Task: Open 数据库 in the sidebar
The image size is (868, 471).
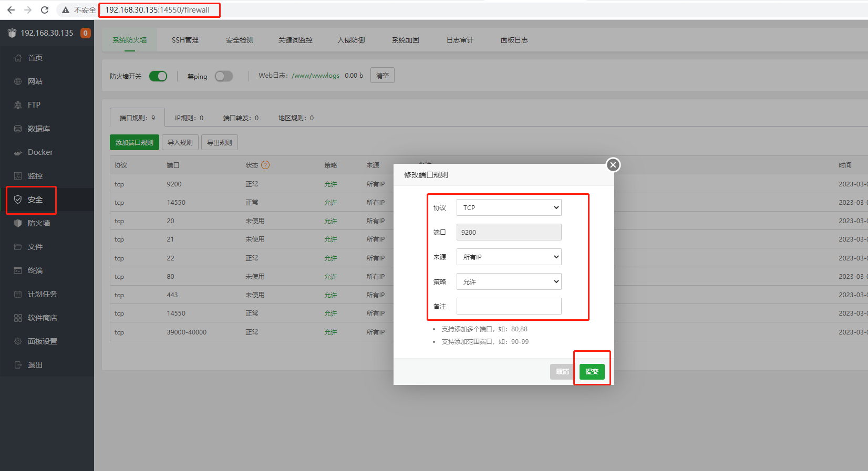Action: 39,129
